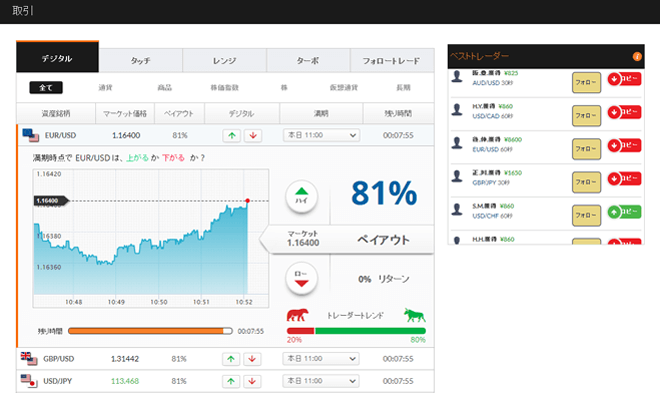660x400 pixels.
Task: Click the マーケット価格 column header
Action: (125, 114)
